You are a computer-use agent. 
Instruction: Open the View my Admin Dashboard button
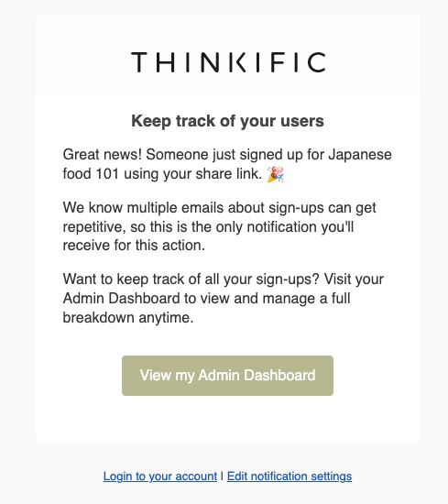(x=227, y=376)
